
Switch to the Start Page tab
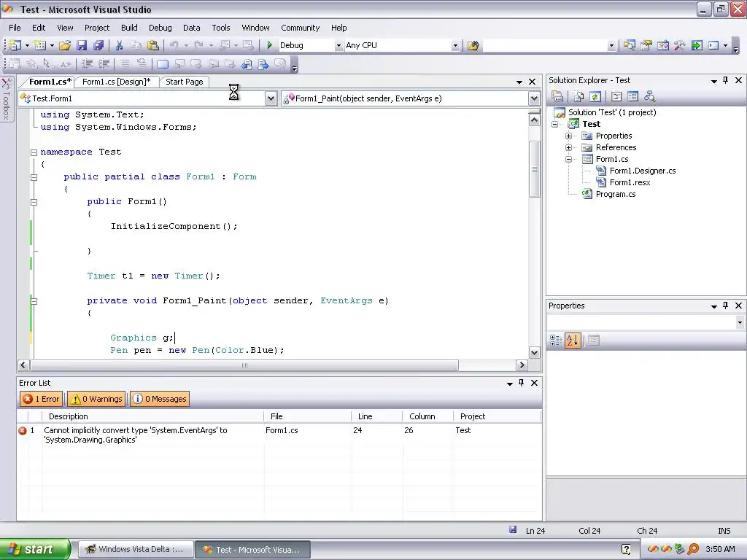185,82
